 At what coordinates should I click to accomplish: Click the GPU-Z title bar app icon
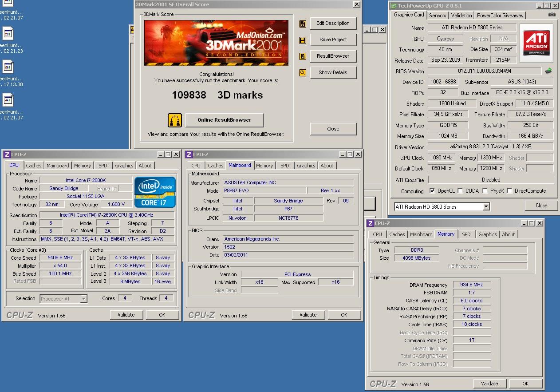pos(393,6)
